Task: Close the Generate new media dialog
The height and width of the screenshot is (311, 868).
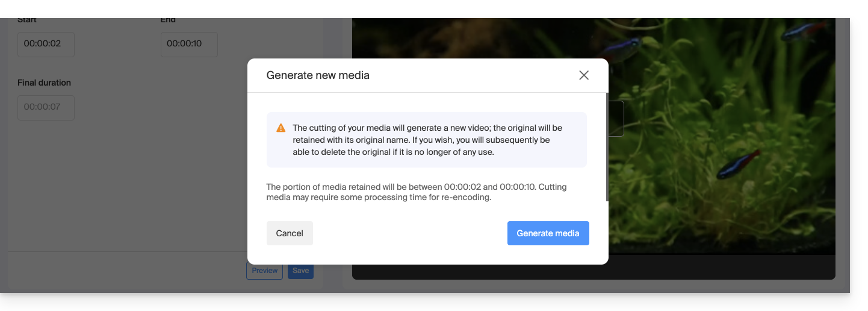Action: 583,75
